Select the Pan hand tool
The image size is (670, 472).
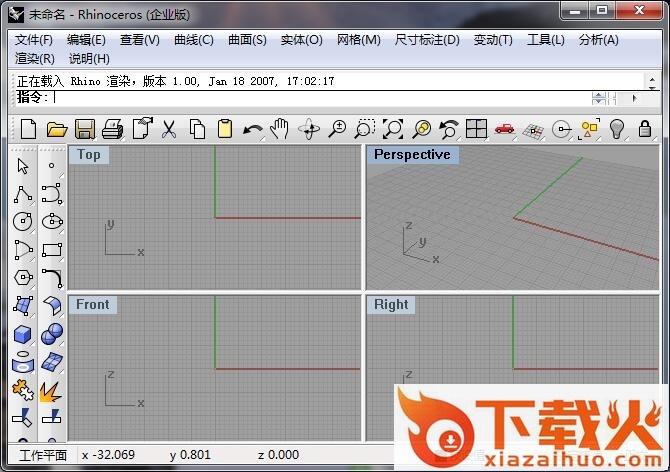click(280, 129)
